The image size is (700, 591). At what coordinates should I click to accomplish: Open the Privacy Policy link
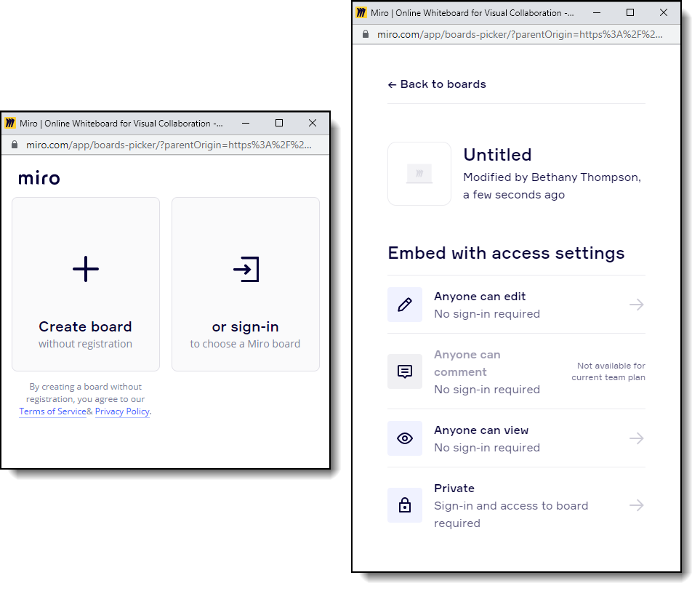122,411
